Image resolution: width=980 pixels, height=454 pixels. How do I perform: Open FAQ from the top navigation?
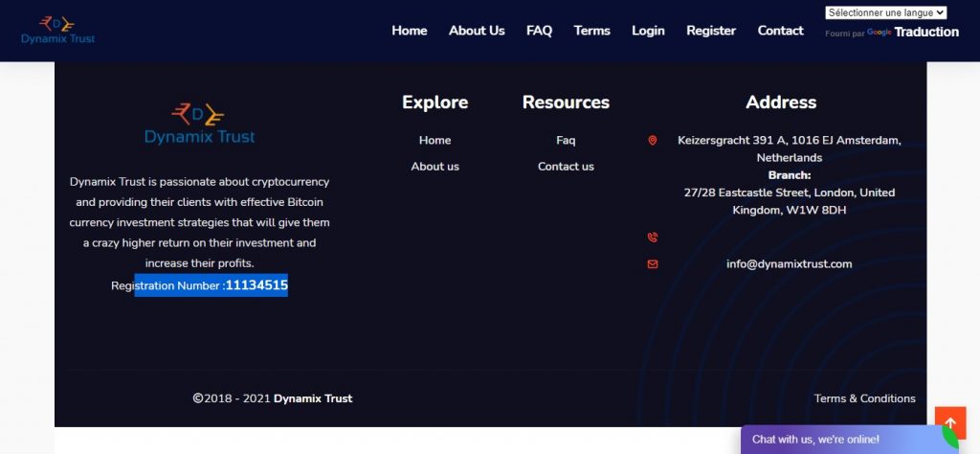click(x=539, y=31)
